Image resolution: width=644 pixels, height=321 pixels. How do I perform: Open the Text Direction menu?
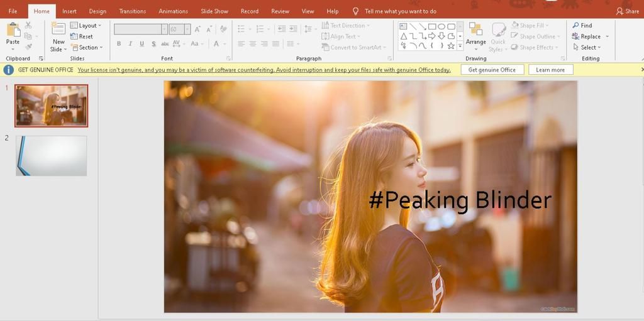tap(345, 26)
